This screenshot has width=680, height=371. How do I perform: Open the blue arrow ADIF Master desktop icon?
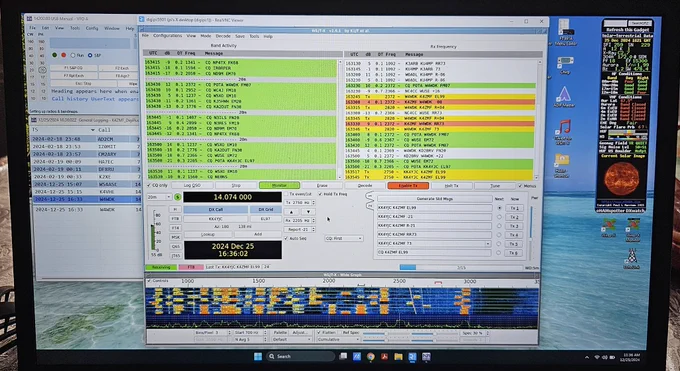tap(564, 95)
